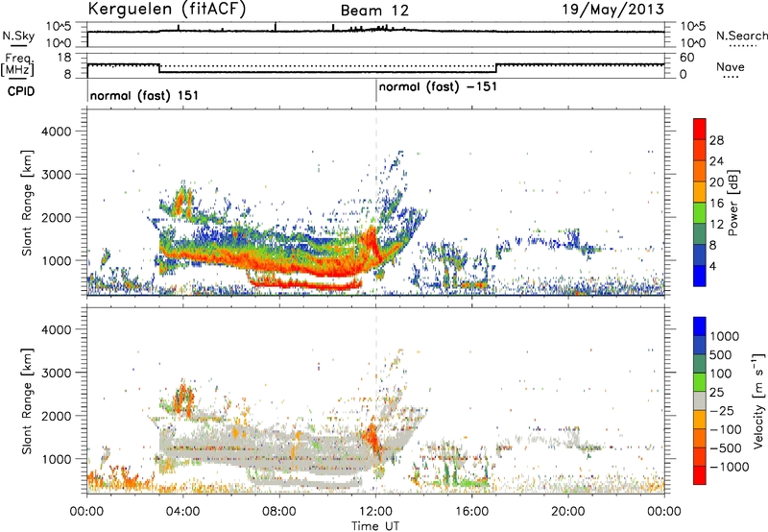Click the blue top of velocity colorbar
Screen dimensions: 768x532
click(x=700, y=326)
